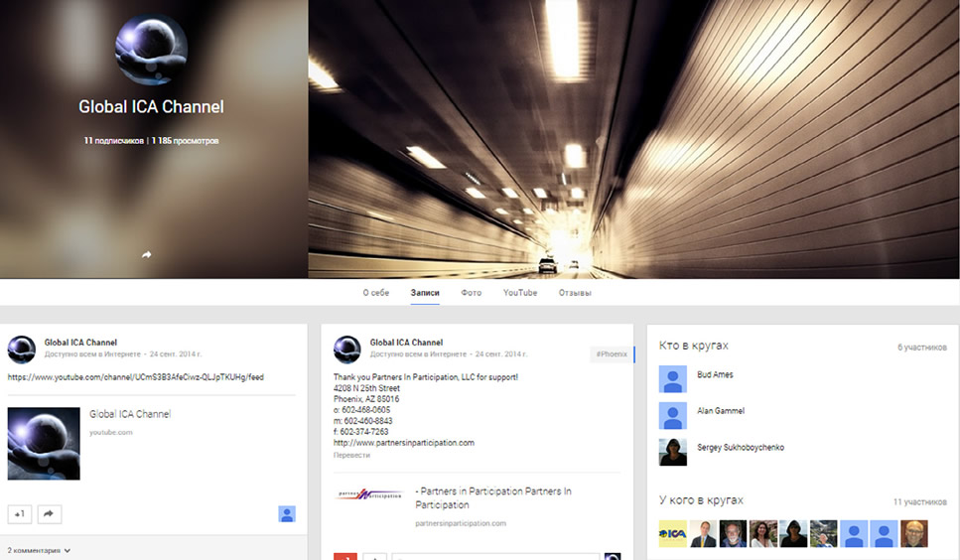Open Global ICA Channel profile avatar in header

click(x=151, y=50)
